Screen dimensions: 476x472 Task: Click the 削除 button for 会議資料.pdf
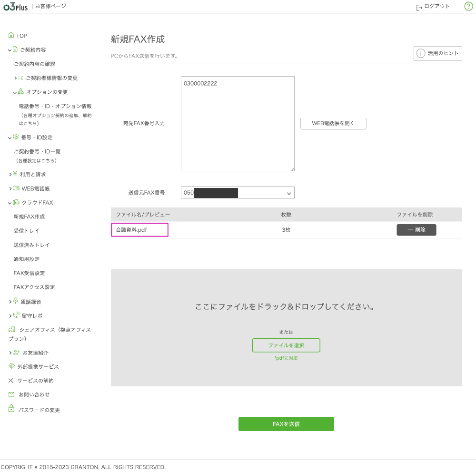point(416,230)
